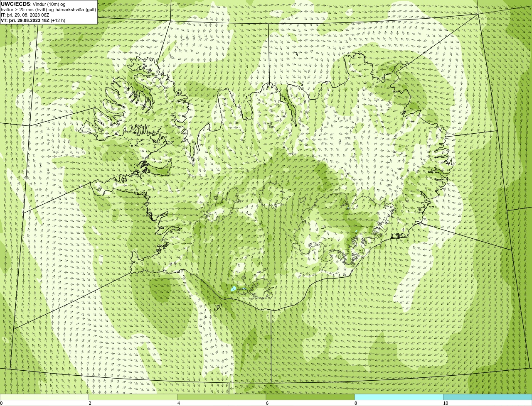Click the legend tick label "6"
532x406 pixels.
point(267,403)
